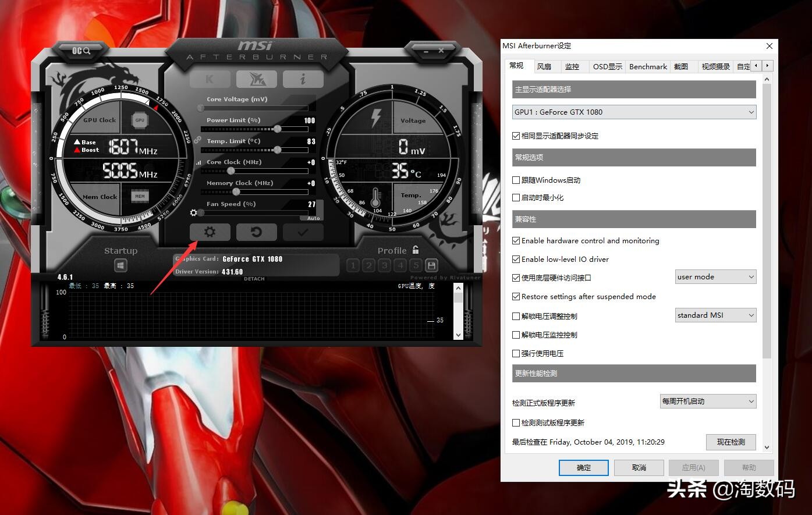Viewport: 812px width, 515px height.
Task: Select profile slot 5
Action: pos(416,265)
